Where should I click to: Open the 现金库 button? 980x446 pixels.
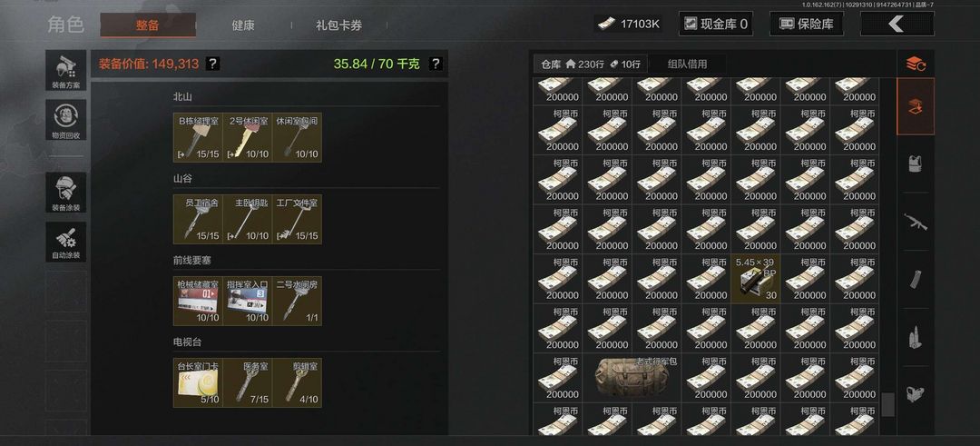[x=716, y=25]
